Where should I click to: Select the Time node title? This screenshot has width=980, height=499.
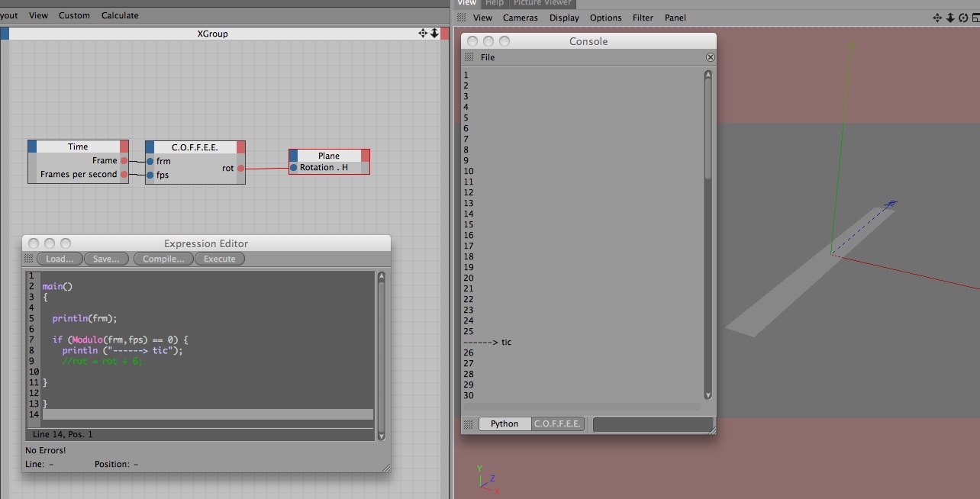[78, 146]
